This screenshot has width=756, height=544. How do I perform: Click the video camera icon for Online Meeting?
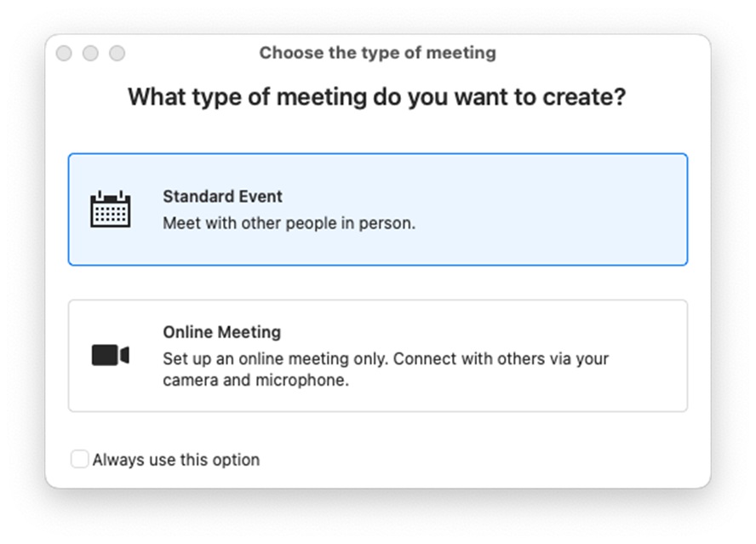pyautogui.click(x=110, y=355)
